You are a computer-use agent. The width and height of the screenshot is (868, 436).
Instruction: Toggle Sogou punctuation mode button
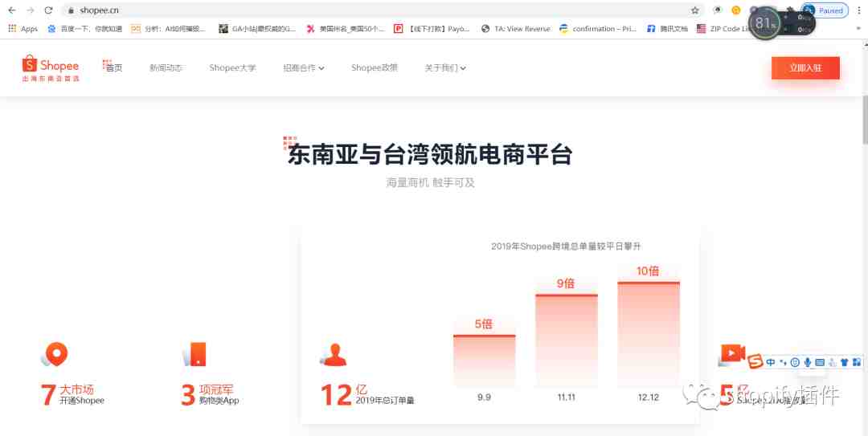[x=783, y=362]
